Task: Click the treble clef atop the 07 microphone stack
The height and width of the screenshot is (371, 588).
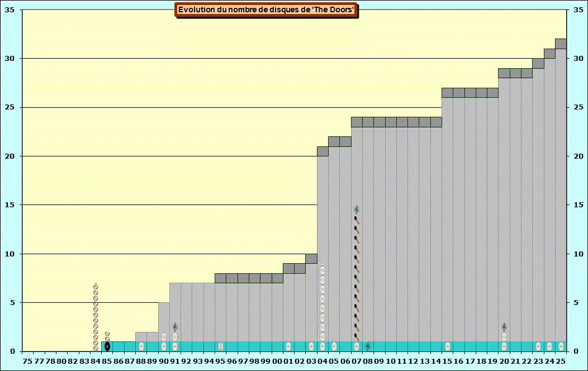Action: coord(356,210)
